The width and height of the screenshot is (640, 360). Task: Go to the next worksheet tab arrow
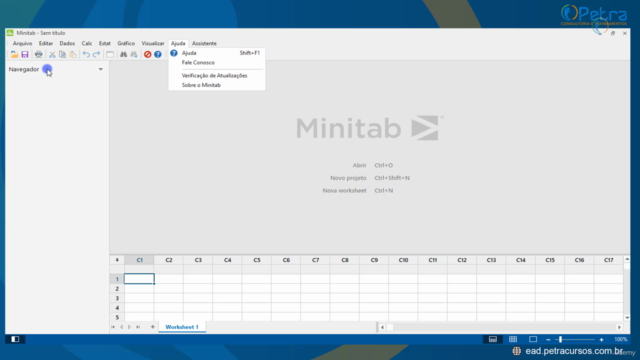(129, 327)
